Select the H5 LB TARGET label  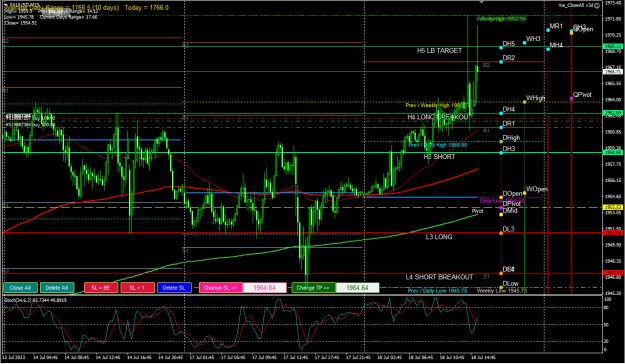tap(439, 51)
